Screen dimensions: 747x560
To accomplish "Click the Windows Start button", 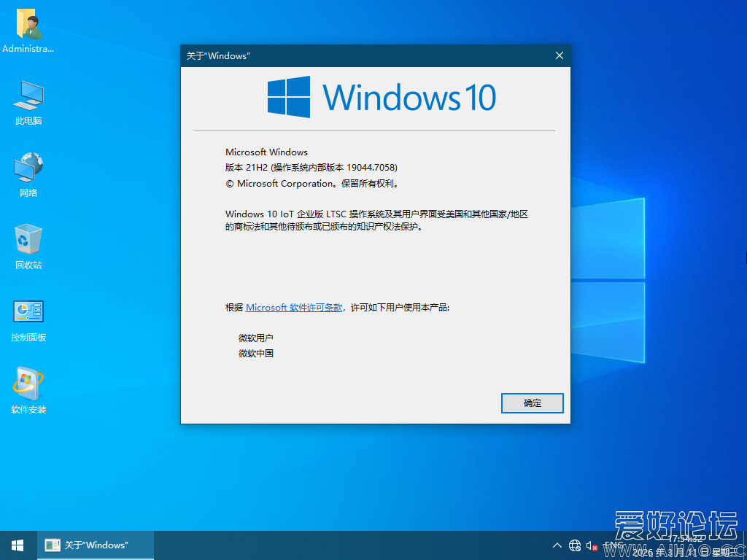I will [18, 545].
